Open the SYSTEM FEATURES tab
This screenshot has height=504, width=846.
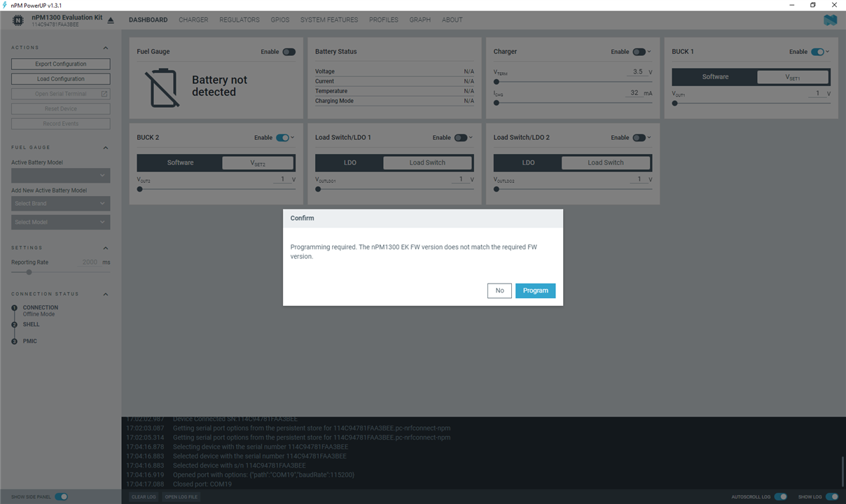[329, 20]
